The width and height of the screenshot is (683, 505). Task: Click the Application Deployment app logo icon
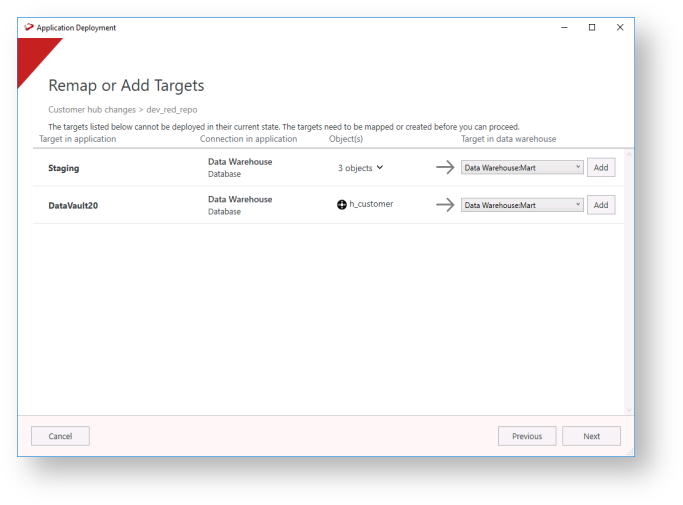(x=29, y=28)
